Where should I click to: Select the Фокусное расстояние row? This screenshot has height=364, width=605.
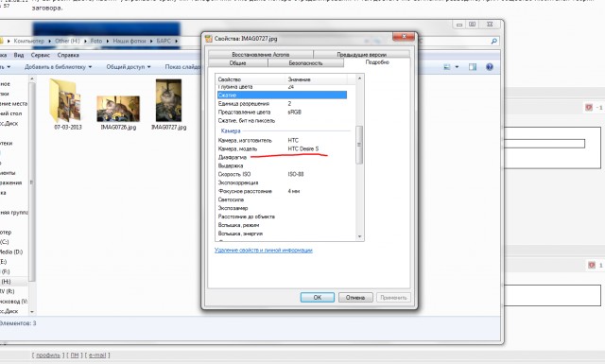(282, 191)
